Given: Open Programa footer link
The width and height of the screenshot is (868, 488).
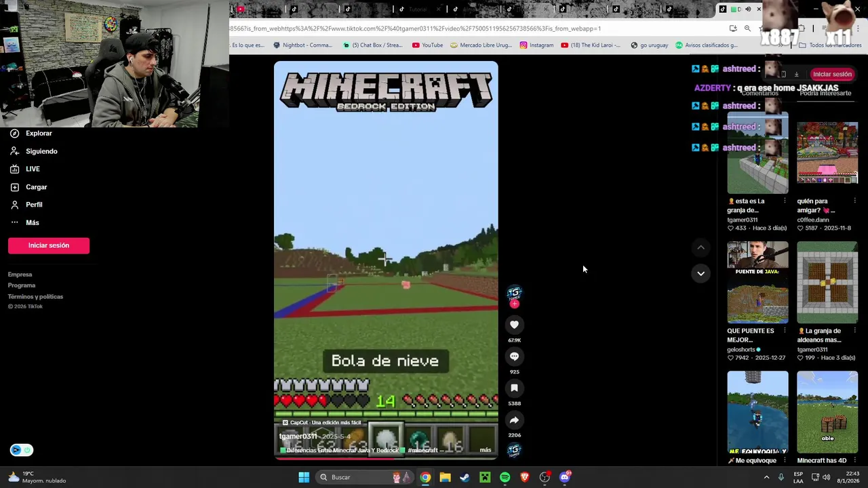Looking at the screenshot, I should [22, 285].
